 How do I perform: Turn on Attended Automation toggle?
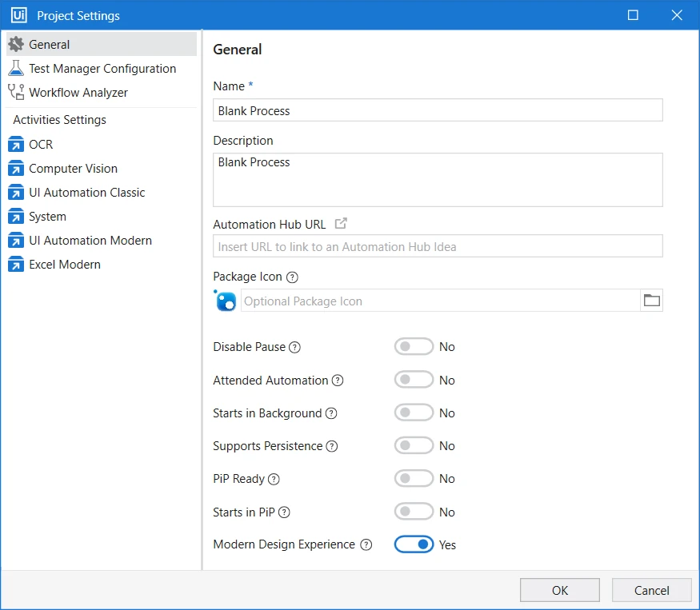coord(414,380)
